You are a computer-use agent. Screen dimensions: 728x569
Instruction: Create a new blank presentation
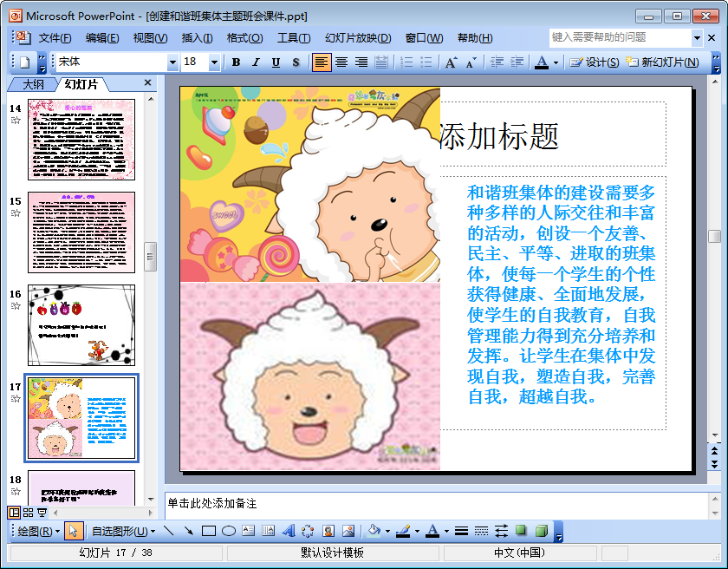(25, 62)
